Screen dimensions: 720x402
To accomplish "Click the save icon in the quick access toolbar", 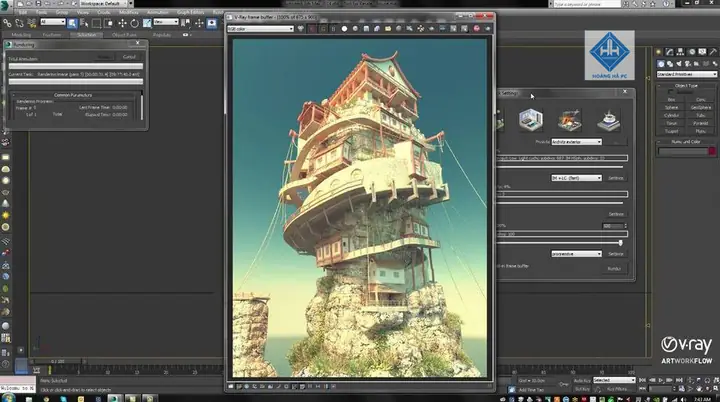I will point(38,4).
